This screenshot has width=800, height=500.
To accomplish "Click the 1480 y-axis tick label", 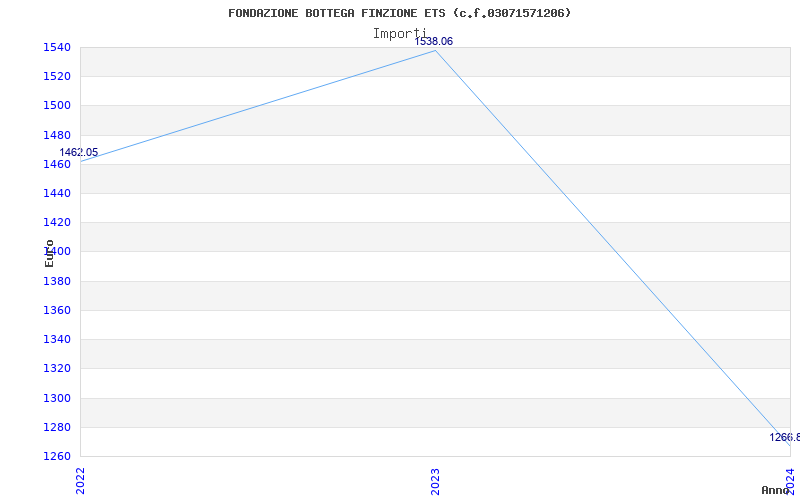I will click(56, 135).
